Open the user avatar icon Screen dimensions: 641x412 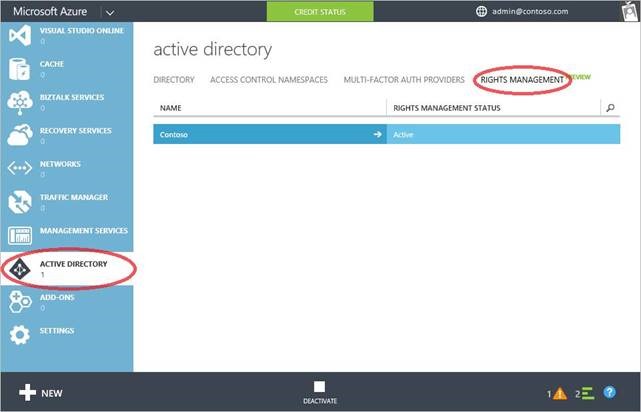[630, 11]
